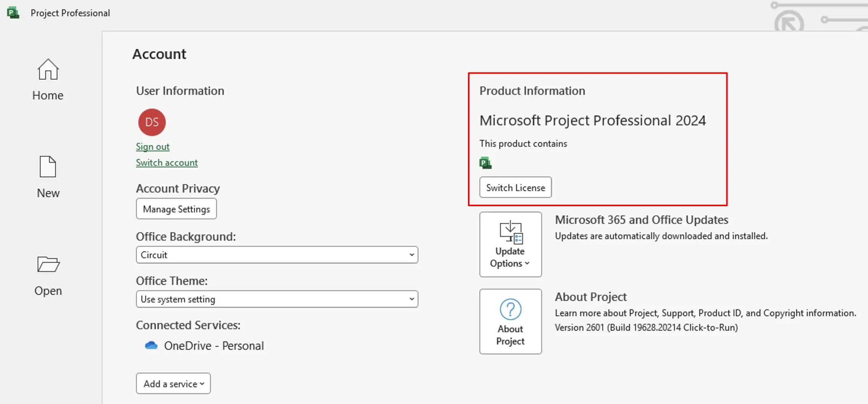Image resolution: width=868 pixels, height=404 pixels.
Task: Switch to the Open tab label
Action: click(x=48, y=291)
